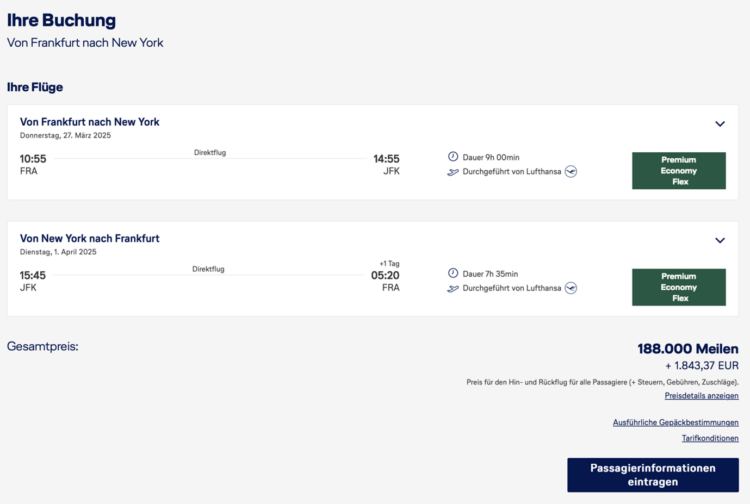Click the airplane icon on the return flight
The image size is (750, 504).
(452, 288)
